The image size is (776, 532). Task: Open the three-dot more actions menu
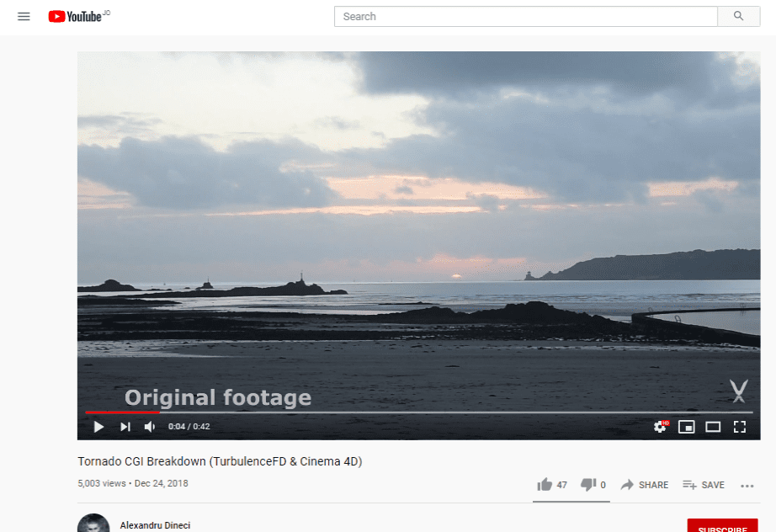[747, 486]
